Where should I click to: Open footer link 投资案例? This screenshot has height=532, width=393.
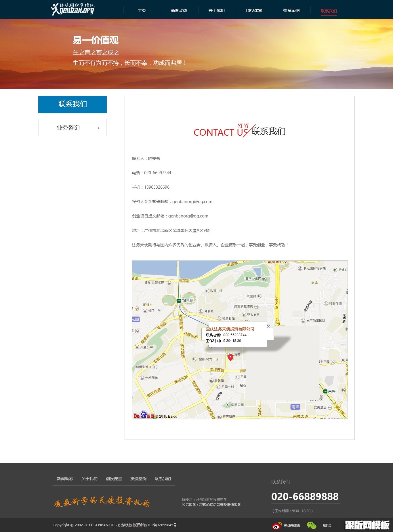coord(138,479)
